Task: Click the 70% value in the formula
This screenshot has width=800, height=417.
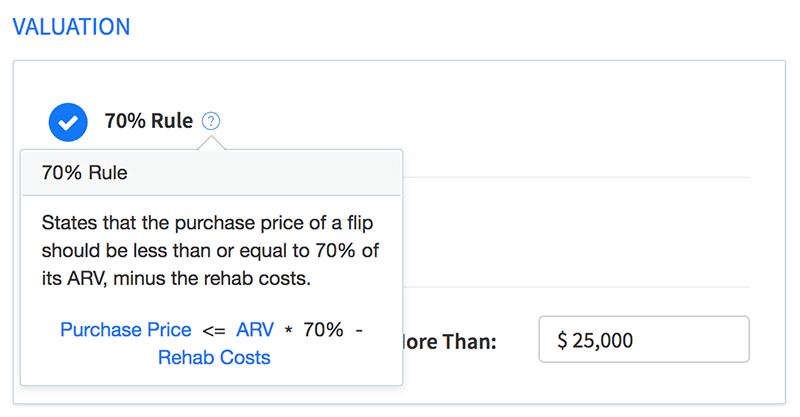Action: tap(323, 330)
